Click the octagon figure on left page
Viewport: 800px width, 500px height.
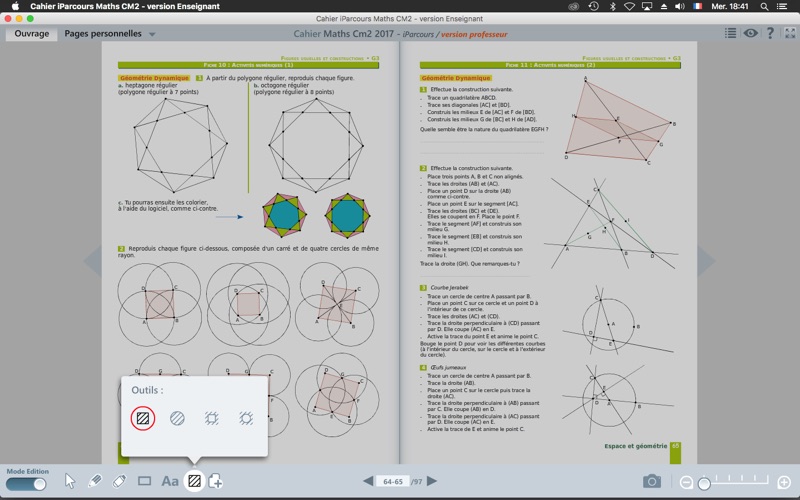[316, 145]
